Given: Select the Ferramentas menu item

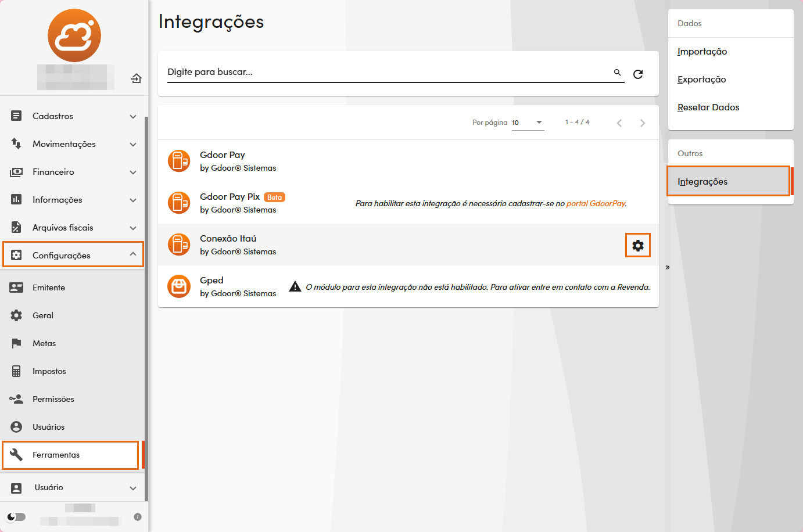Looking at the screenshot, I should 72,455.
